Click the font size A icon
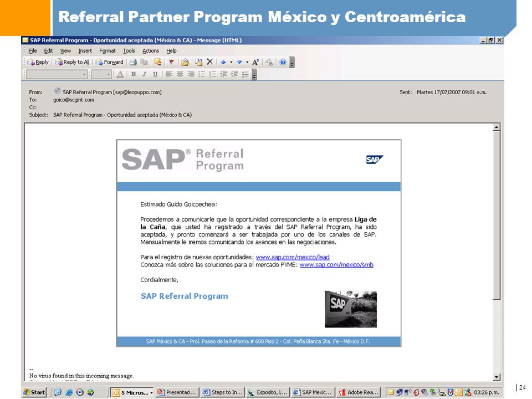Image resolution: width=532 pixels, height=399 pixels. point(255,62)
